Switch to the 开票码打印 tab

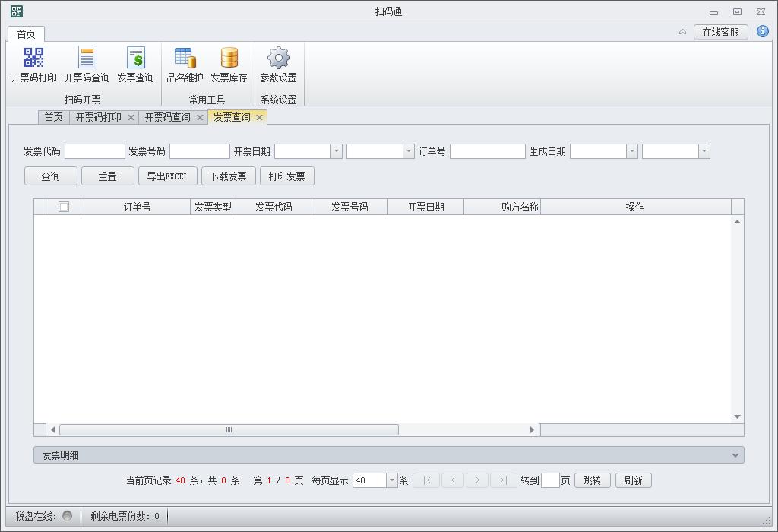98,117
